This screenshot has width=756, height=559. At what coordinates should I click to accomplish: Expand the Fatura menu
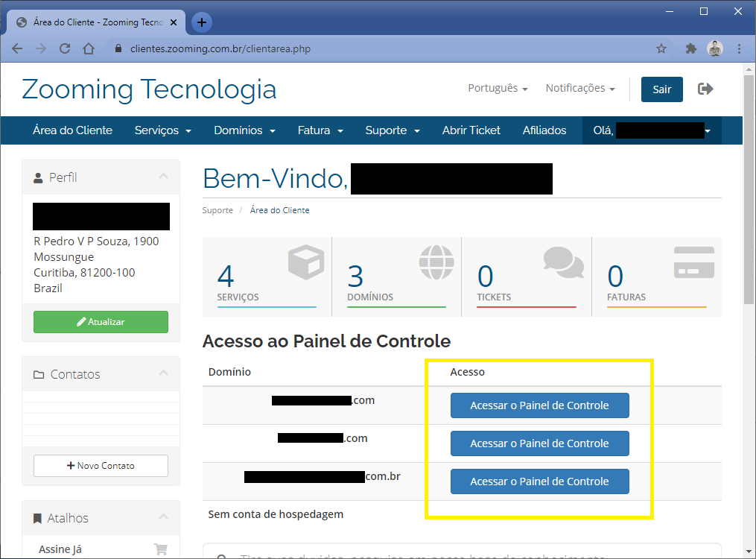(320, 130)
